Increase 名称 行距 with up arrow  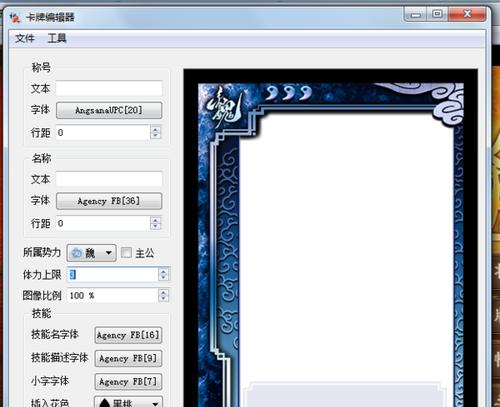click(x=155, y=220)
